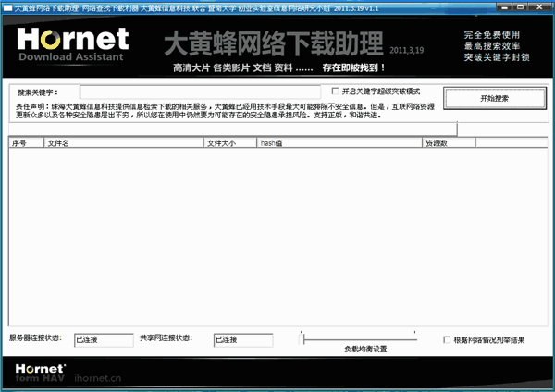This screenshot has height=392, width=555.
Task: Click the 开始搜索 button
Action: 495,98
